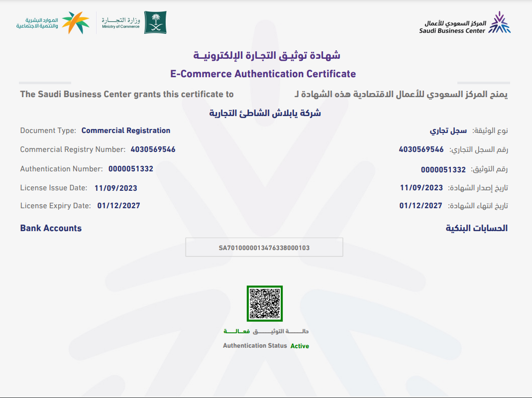
Task: Click the green Active status text
Action: (300, 346)
